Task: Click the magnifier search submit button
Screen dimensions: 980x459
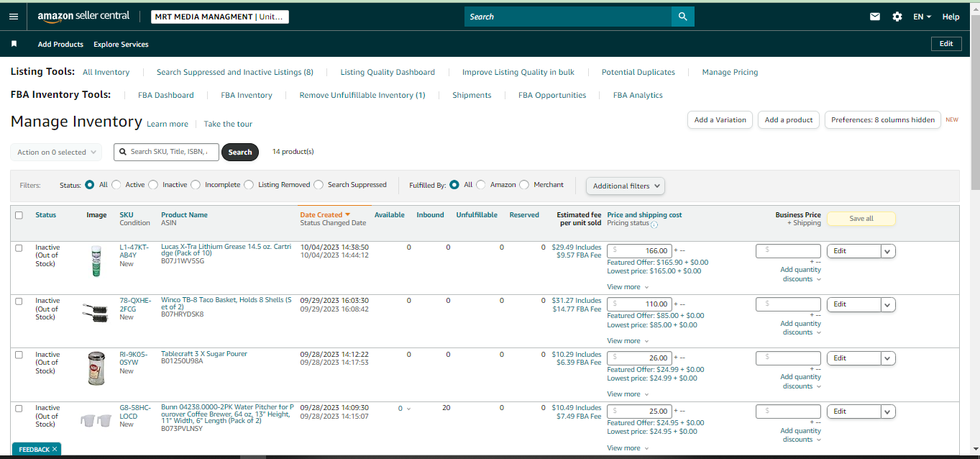Action: pos(682,17)
